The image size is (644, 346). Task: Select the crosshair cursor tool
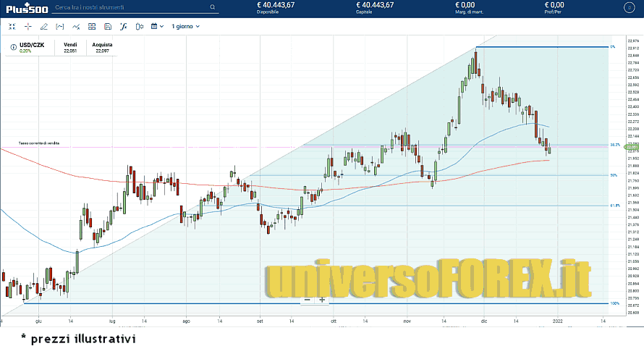pos(28,26)
